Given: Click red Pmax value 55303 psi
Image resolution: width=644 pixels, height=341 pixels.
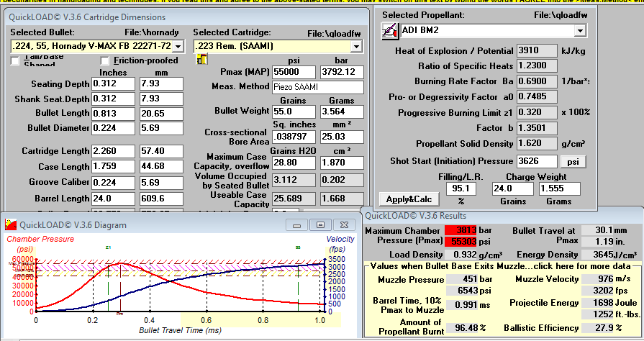Looking at the screenshot, I should click(461, 241).
